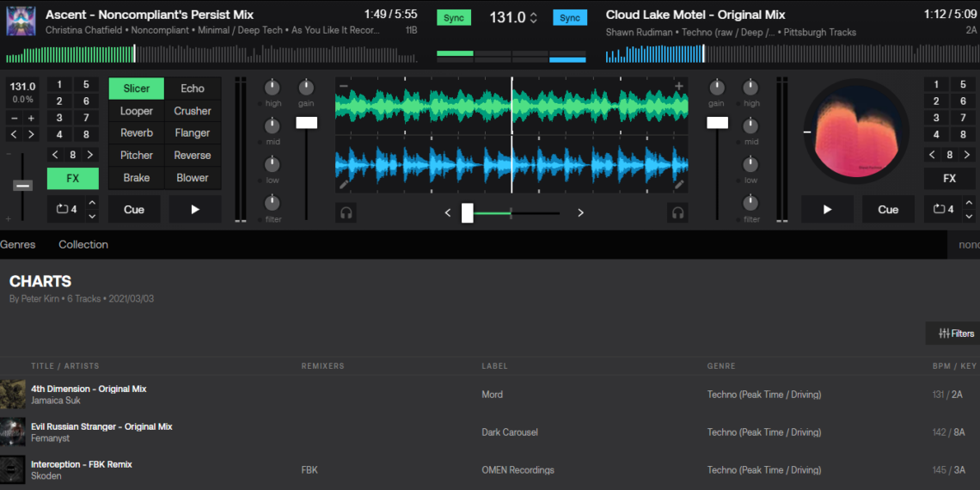Zoom out the waveform with minus icon
Viewport: 980px width, 490px height.
tap(344, 86)
